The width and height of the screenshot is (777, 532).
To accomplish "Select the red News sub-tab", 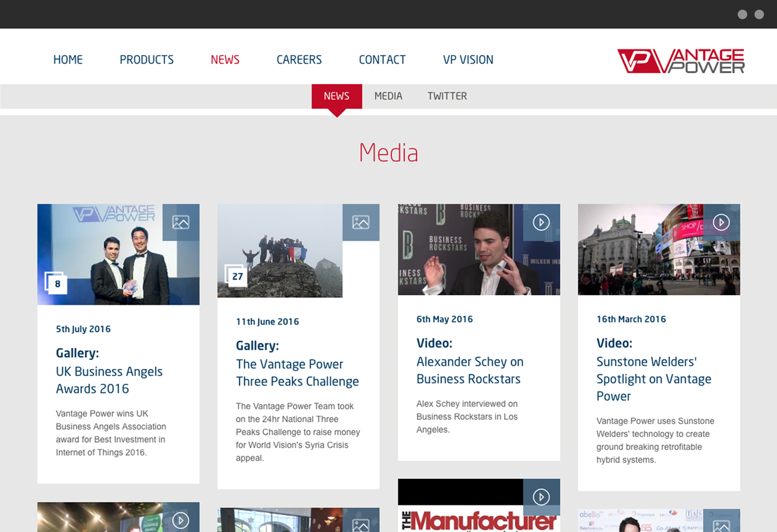I will click(337, 96).
